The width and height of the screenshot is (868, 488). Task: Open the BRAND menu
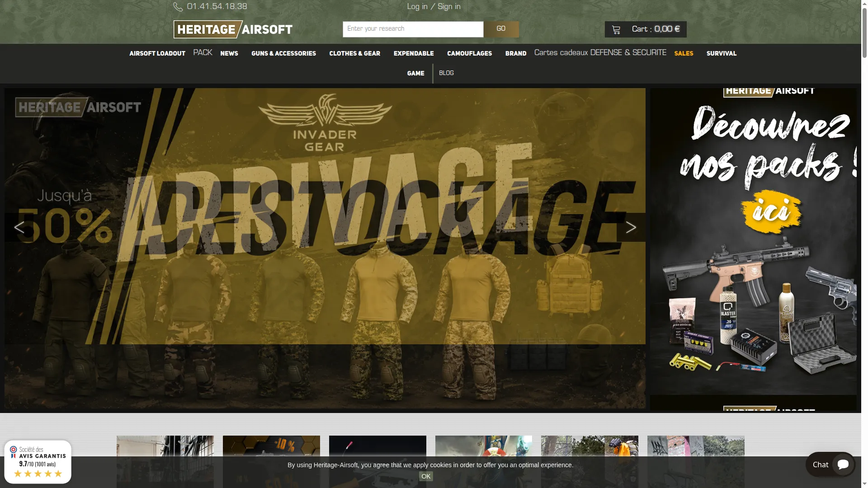516,53
